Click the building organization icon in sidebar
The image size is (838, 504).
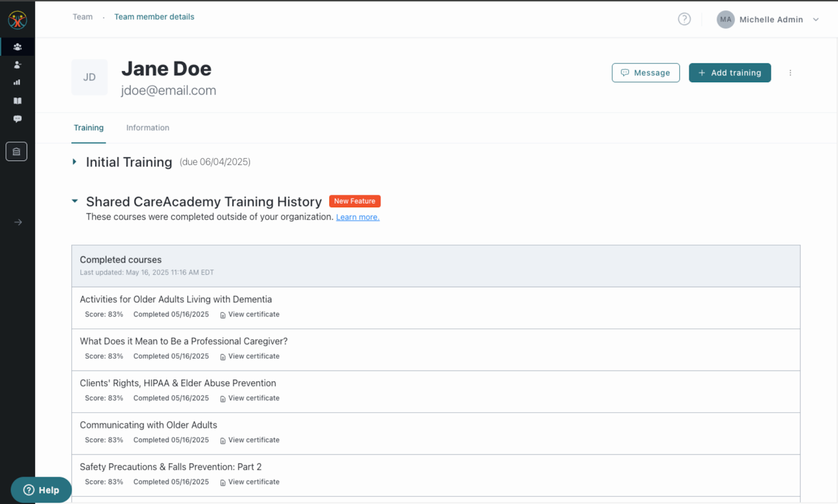(x=16, y=152)
